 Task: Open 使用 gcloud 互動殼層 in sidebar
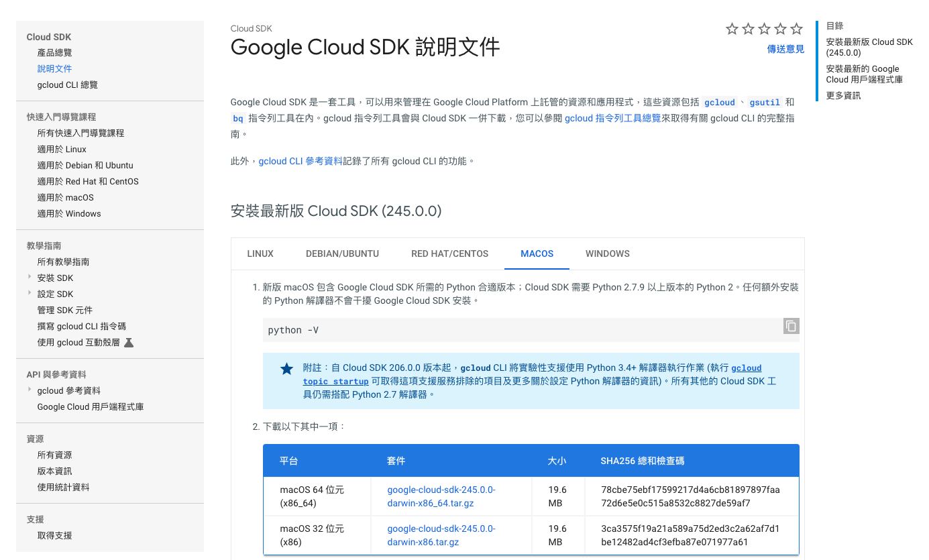click(x=78, y=343)
